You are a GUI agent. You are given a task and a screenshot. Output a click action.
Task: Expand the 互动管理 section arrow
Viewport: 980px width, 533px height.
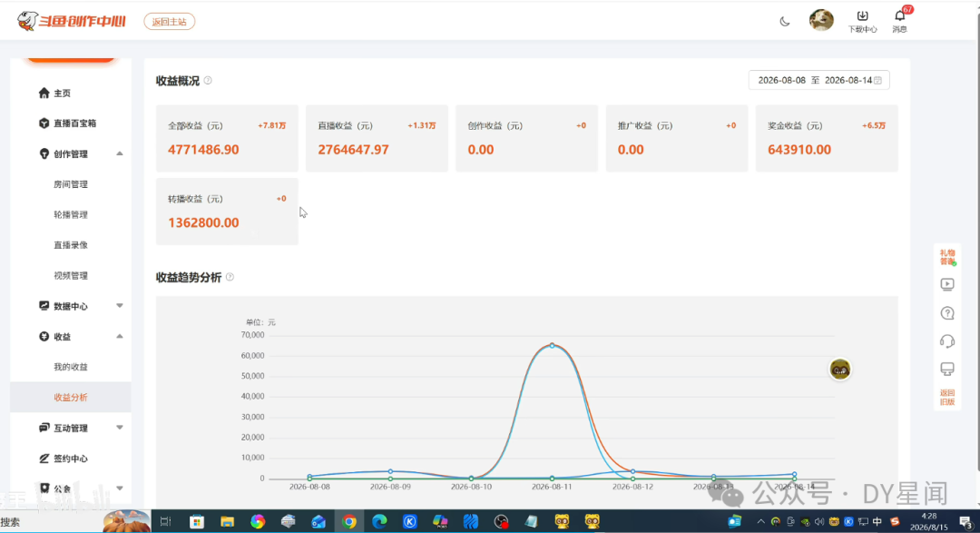[120, 428]
